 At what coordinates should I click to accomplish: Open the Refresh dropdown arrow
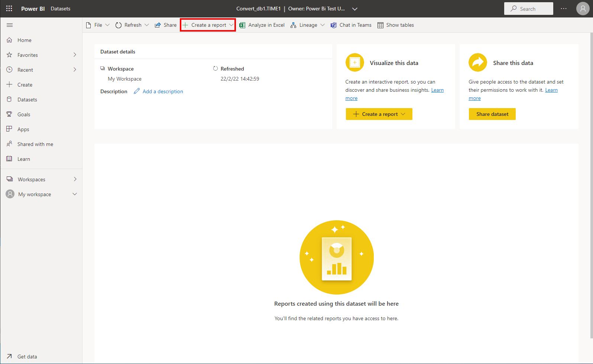click(x=147, y=25)
